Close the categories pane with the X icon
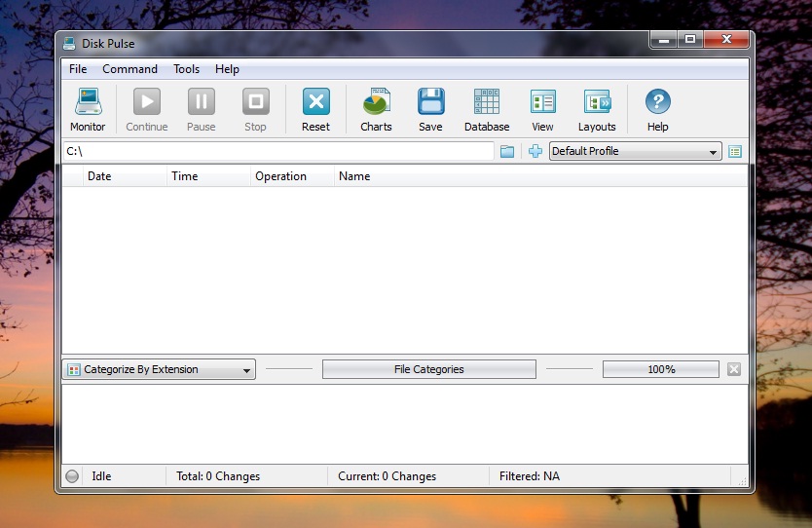Image resolution: width=812 pixels, height=528 pixels. click(734, 369)
